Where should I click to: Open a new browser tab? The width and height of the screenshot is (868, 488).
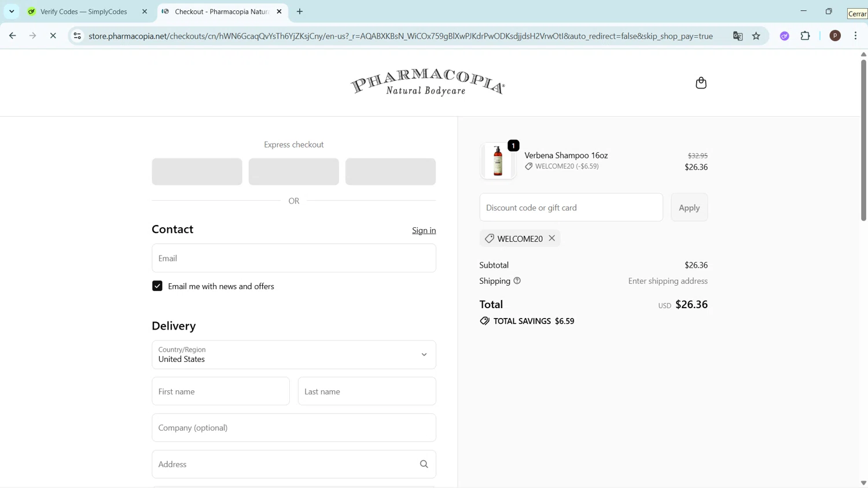300,12
